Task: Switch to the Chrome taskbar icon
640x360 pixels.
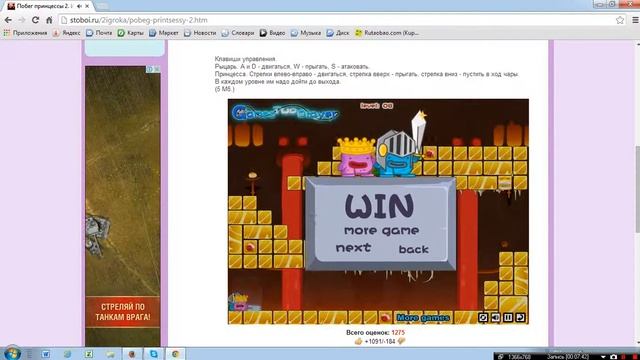Action: point(176,354)
